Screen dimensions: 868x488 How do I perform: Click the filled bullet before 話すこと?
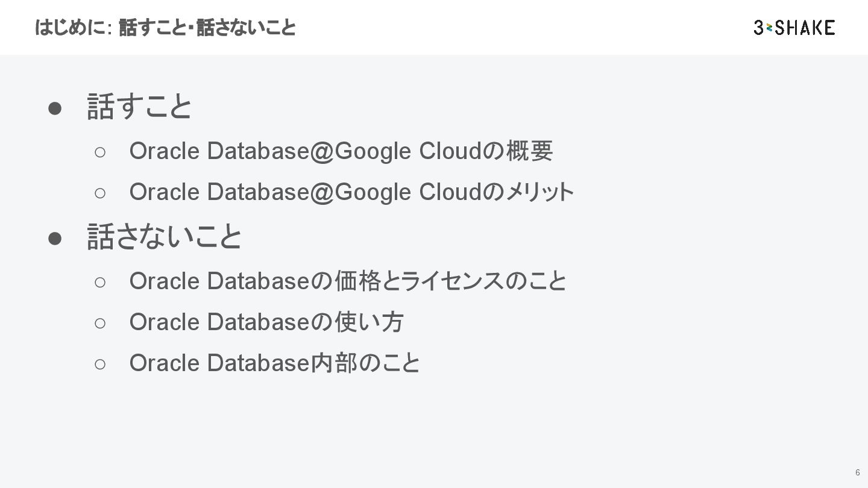tap(55, 107)
